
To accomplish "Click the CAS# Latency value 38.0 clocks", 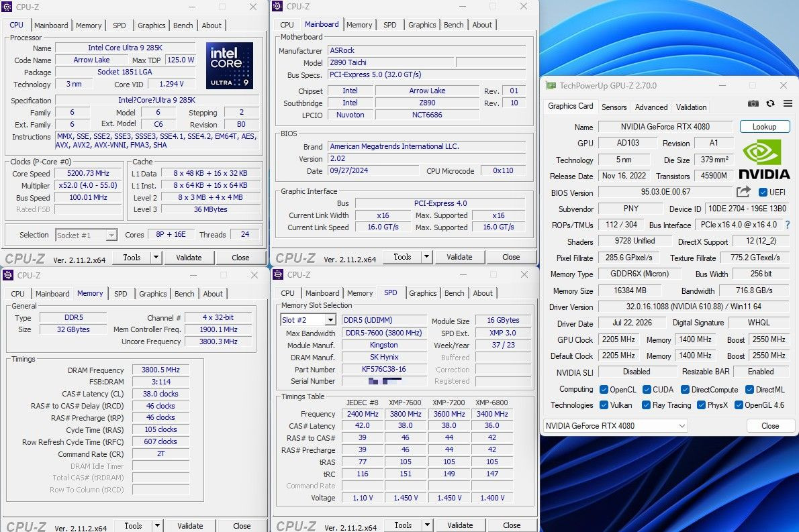I will [x=160, y=394].
